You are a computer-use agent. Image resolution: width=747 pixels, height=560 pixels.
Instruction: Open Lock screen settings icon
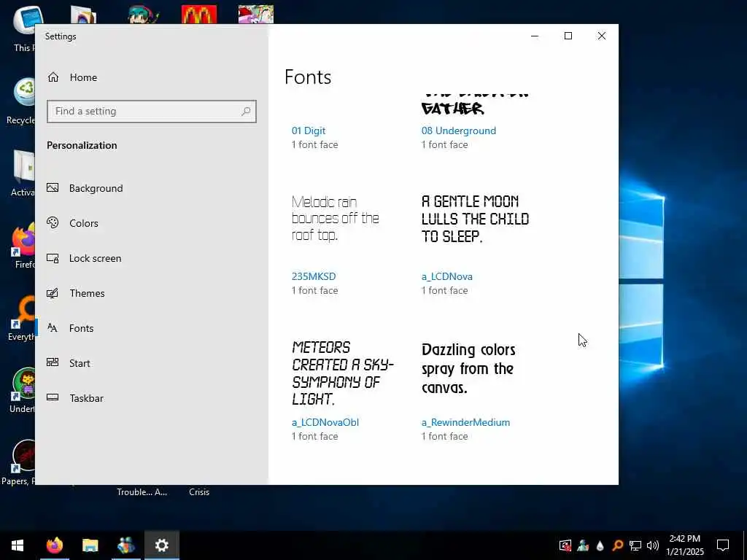click(x=53, y=258)
